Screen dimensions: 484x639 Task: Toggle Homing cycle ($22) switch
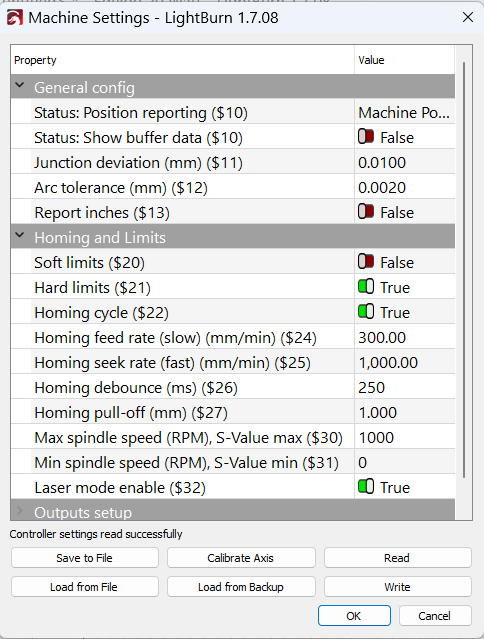pyautogui.click(x=366, y=312)
